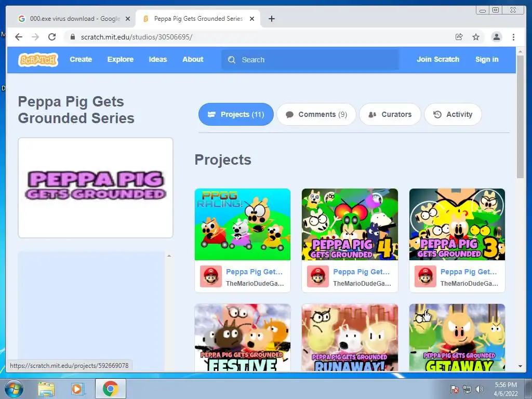Click page scrollbar down arrow

click(520, 366)
